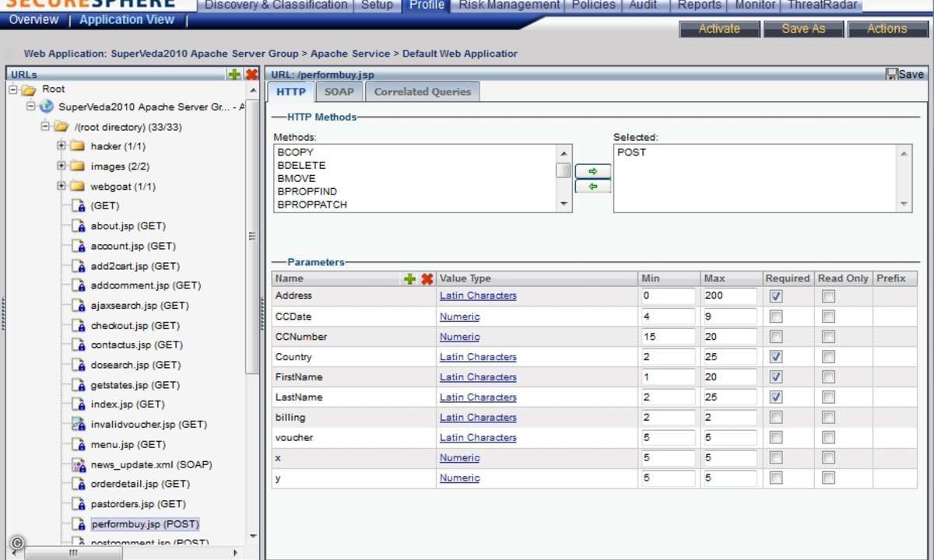The image size is (934, 560).
Task: Click the images folder icon
Action: pyautogui.click(x=77, y=166)
